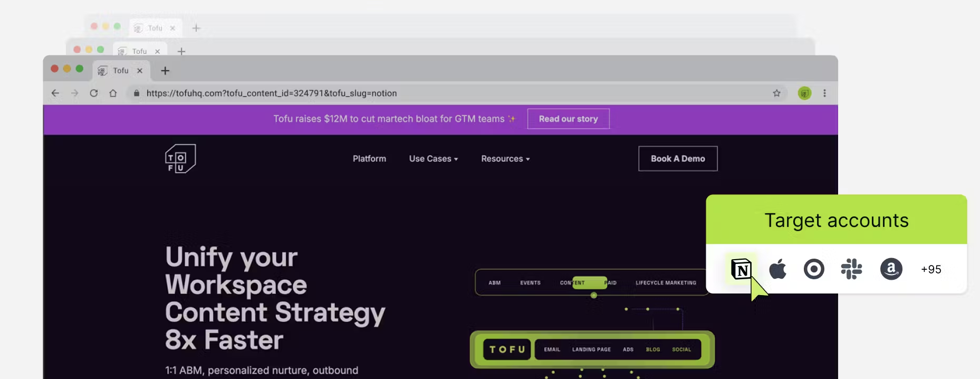Expand the Resources dropdown
This screenshot has width=980, height=379.
(505, 158)
